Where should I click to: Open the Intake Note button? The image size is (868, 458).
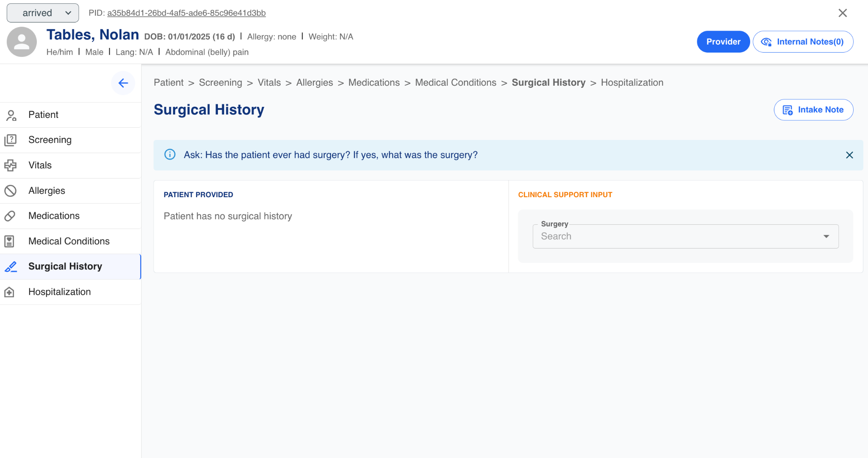813,110
